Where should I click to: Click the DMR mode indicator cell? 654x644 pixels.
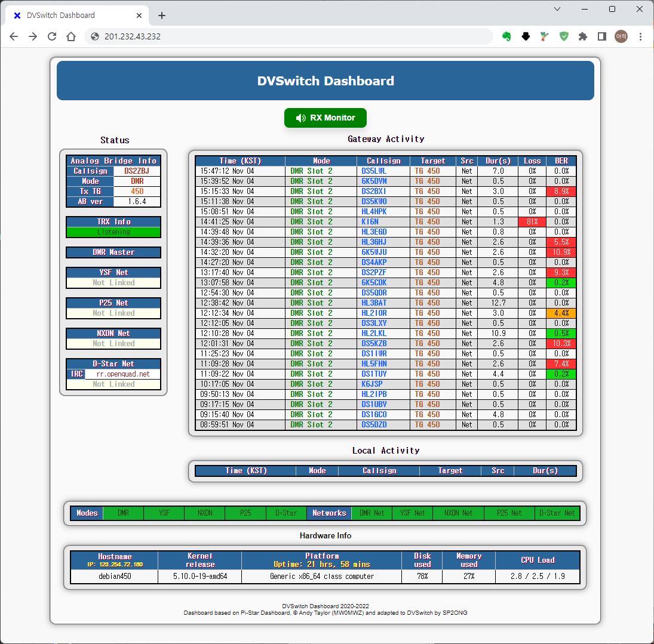(123, 513)
